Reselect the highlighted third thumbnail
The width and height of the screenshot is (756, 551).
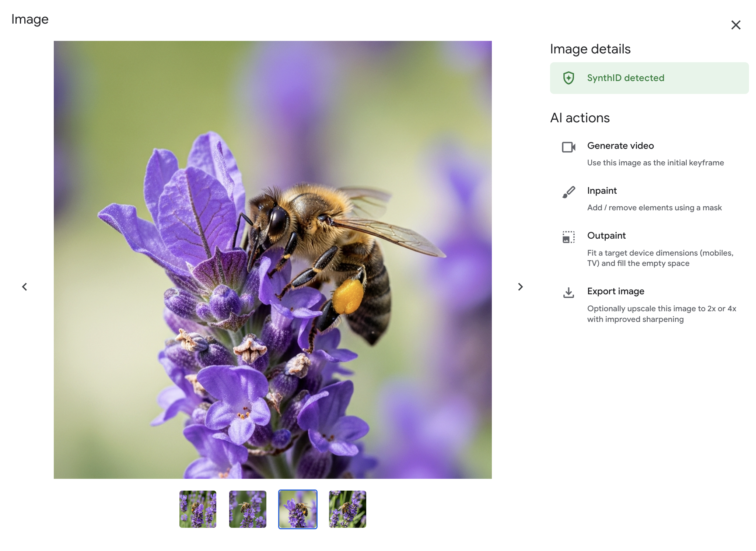click(297, 509)
